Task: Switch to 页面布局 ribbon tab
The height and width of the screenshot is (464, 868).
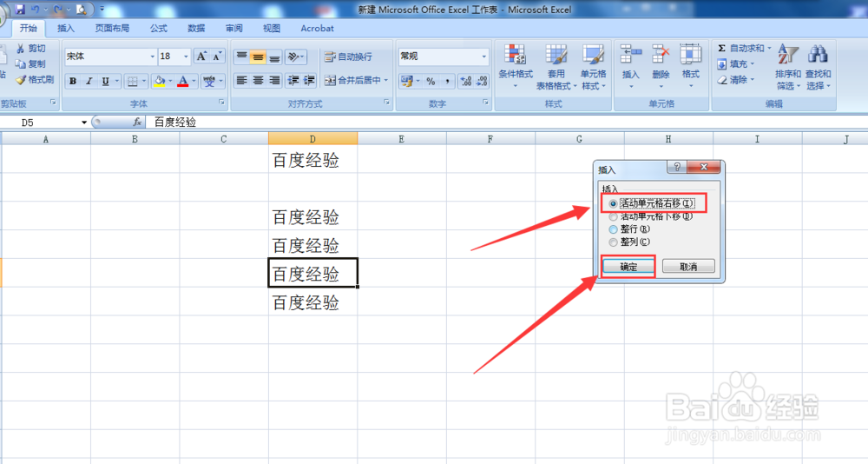Action: (112, 29)
